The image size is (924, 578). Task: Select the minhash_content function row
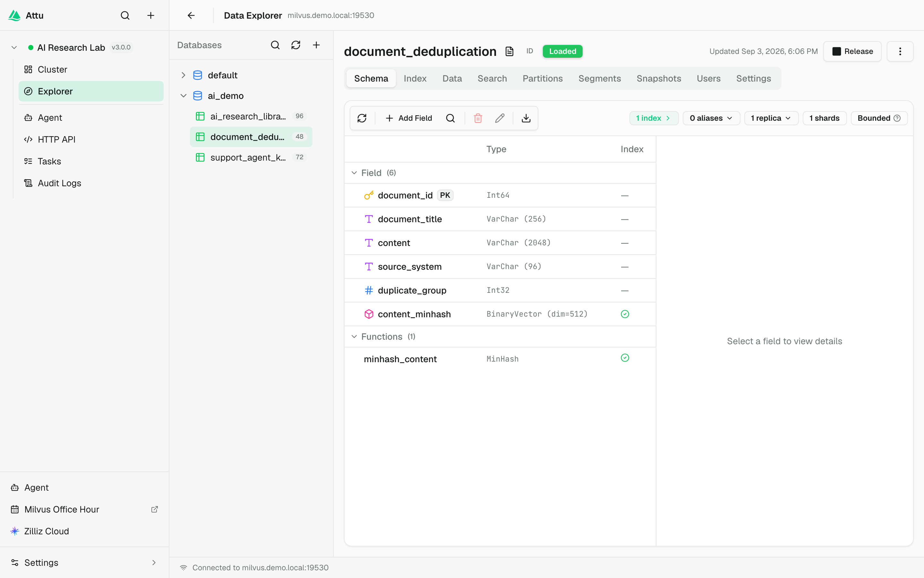tap(500, 359)
